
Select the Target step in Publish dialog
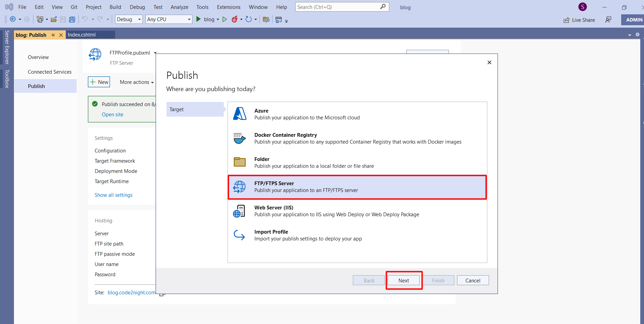point(195,109)
